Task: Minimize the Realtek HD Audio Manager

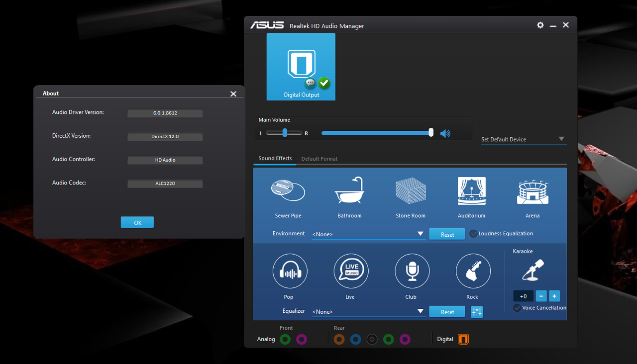Action: click(x=553, y=25)
